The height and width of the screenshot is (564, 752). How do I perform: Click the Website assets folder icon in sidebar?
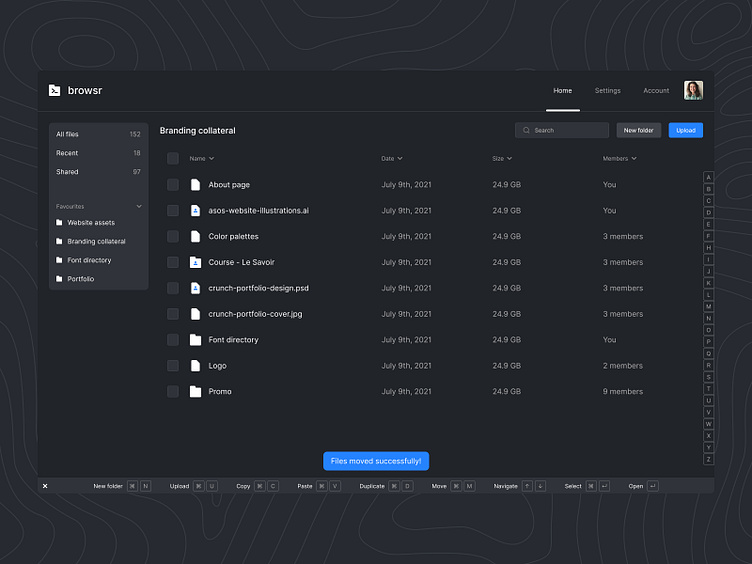[59, 223]
